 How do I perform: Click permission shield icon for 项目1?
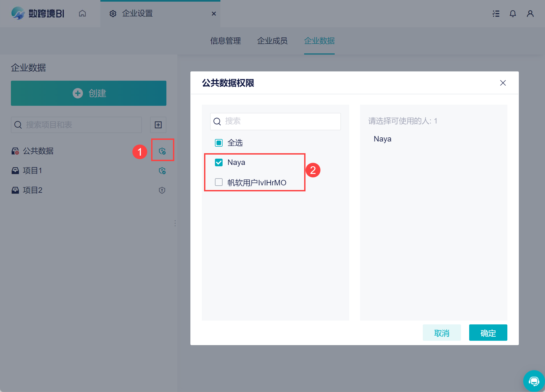[x=162, y=171]
